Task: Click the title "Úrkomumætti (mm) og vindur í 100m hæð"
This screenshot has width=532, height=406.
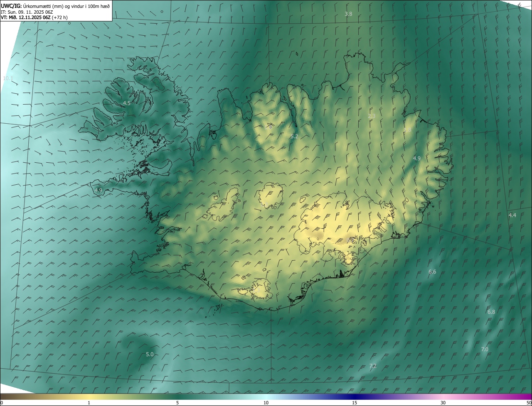Action: coord(66,6)
